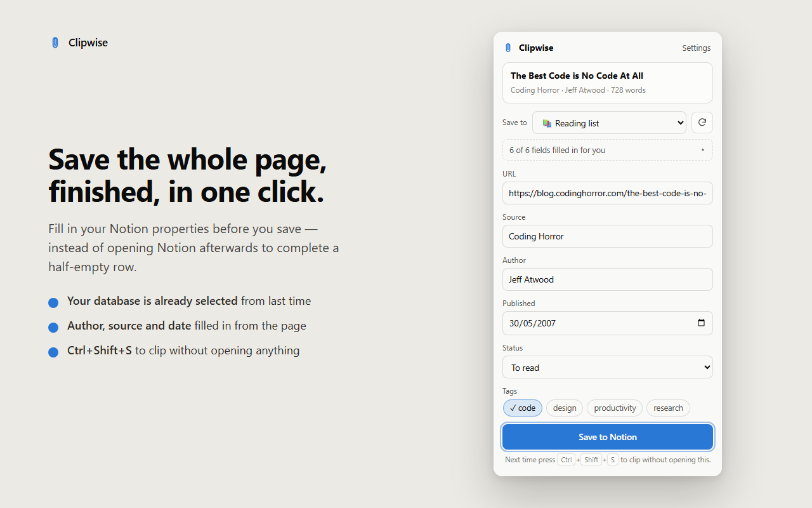Click the headline 'Save the whole page, finished, in one click.'

tap(188, 175)
